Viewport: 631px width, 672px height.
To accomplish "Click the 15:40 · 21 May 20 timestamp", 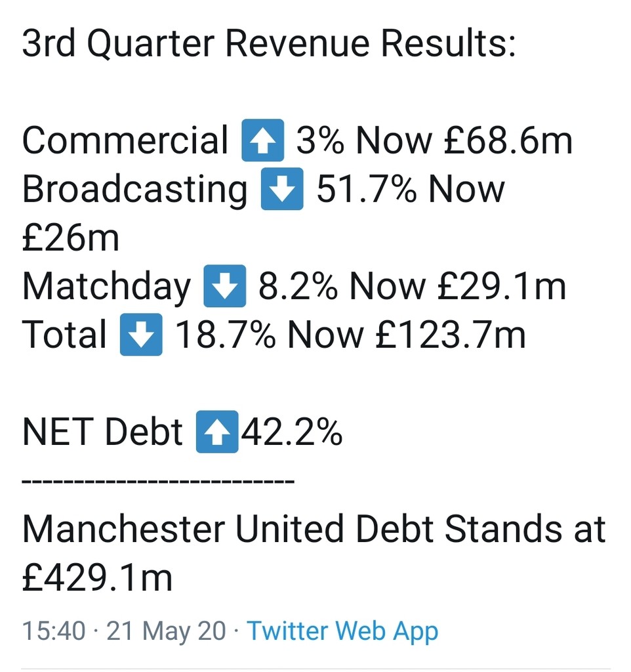I will 123,631.
